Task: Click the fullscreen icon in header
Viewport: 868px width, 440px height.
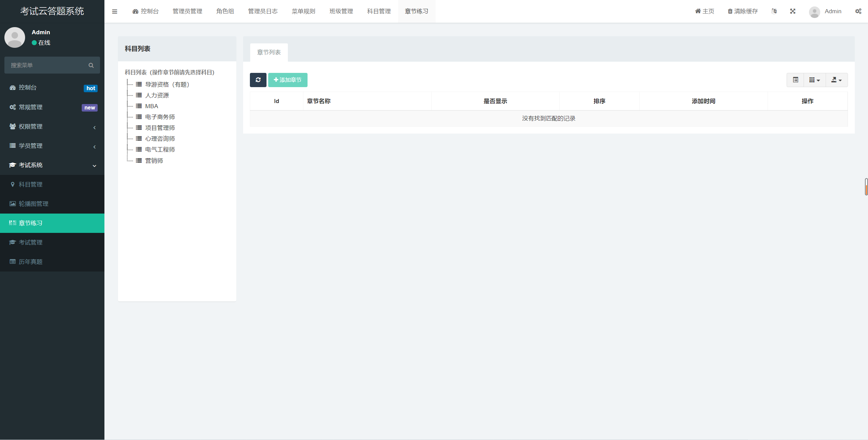Action: point(793,11)
